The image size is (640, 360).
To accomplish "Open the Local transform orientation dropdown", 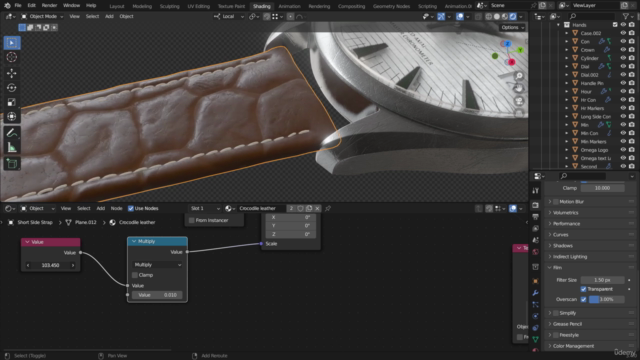I will pos(229,16).
